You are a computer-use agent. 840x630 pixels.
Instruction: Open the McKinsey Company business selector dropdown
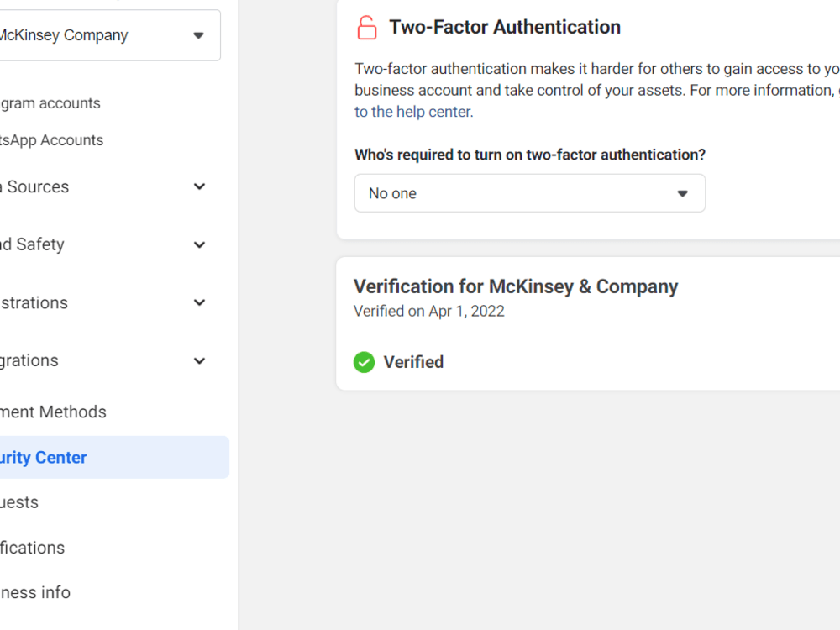pos(108,35)
